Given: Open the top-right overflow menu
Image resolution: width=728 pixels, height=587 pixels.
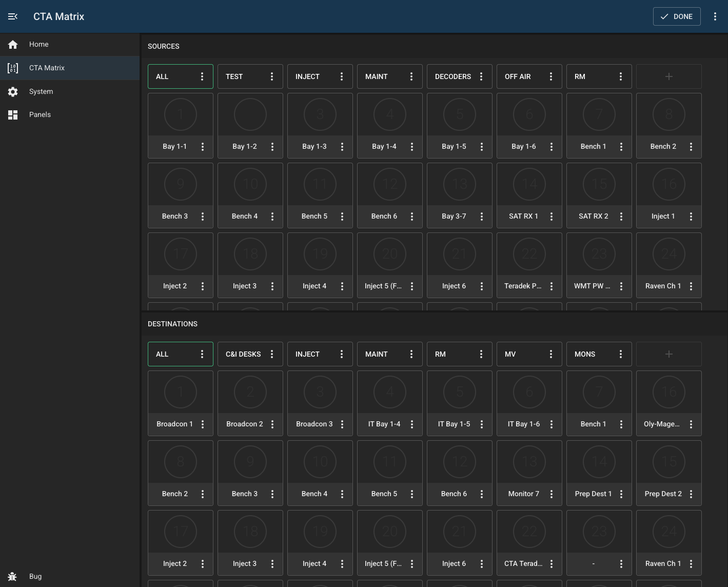Looking at the screenshot, I should pyautogui.click(x=715, y=16).
